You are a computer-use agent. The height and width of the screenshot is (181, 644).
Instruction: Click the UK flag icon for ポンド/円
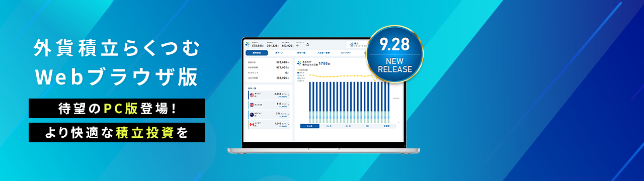(252, 105)
